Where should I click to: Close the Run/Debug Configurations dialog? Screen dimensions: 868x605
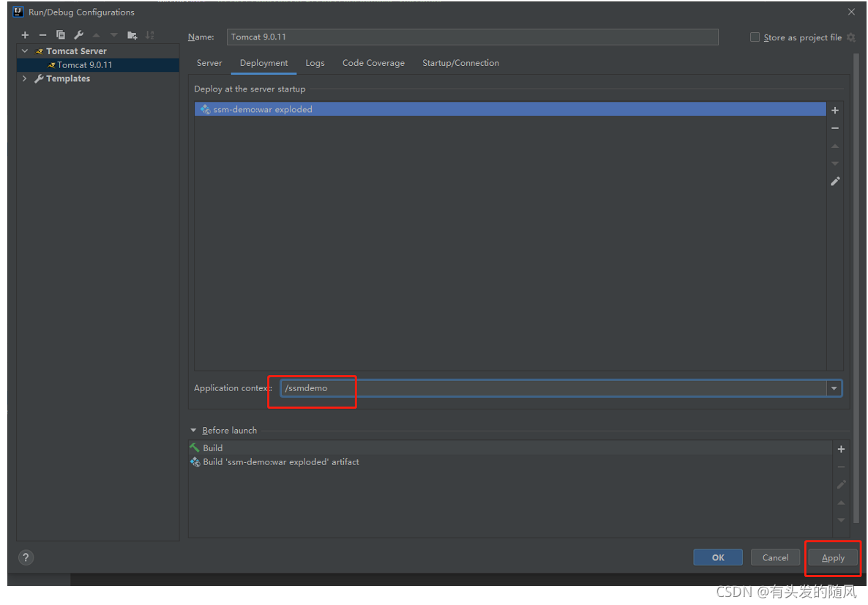(851, 12)
